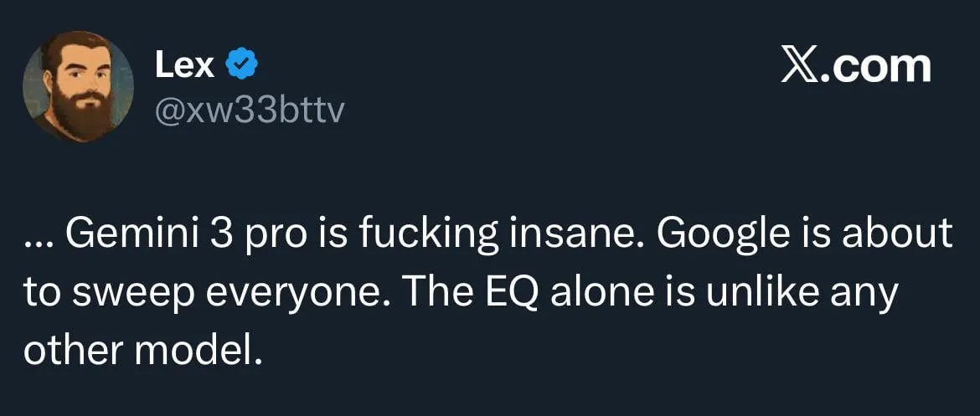Viewport: 980px width, 416px height.
Task: Click the number "3" after Gemini
Action: (x=221, y=236)
